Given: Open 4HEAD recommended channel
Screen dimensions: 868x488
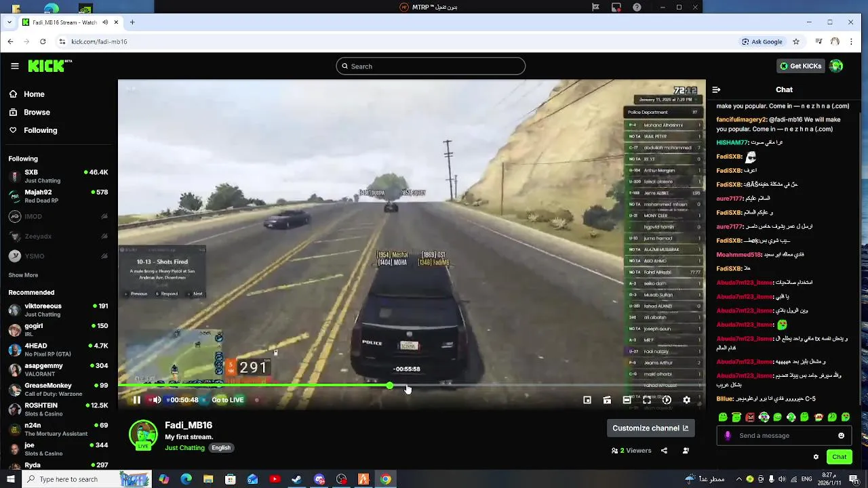Looking at the screenshot, I should pyautogui.click(x=58, y=350).
